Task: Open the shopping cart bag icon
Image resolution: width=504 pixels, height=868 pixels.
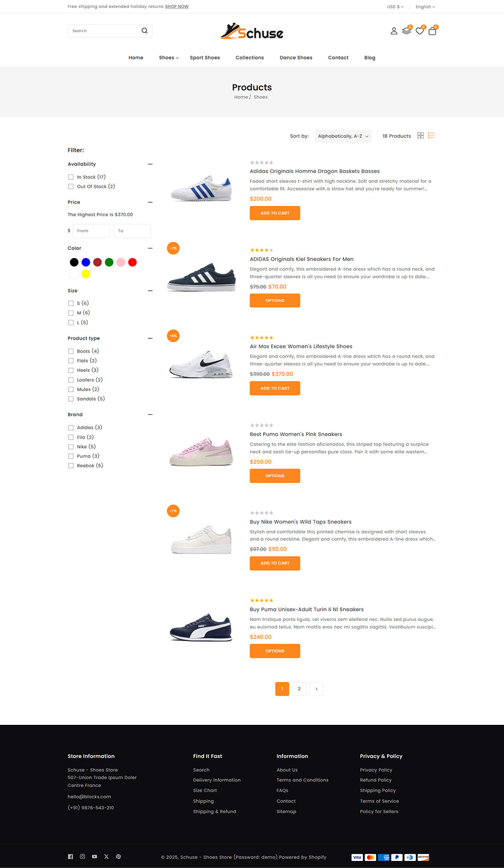Action: tap(432, 31)
